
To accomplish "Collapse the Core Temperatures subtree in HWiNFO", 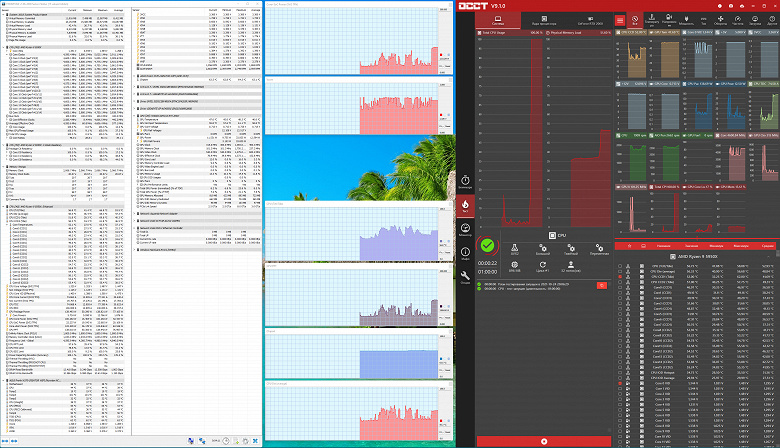I will 7,225.
